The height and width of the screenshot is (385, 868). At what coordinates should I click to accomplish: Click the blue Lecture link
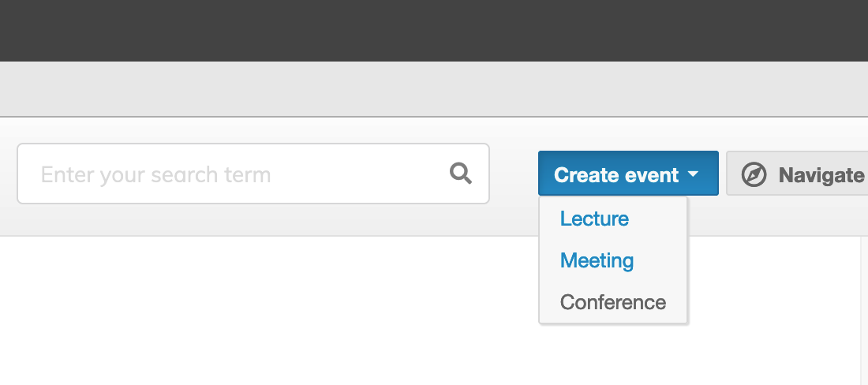594,219
